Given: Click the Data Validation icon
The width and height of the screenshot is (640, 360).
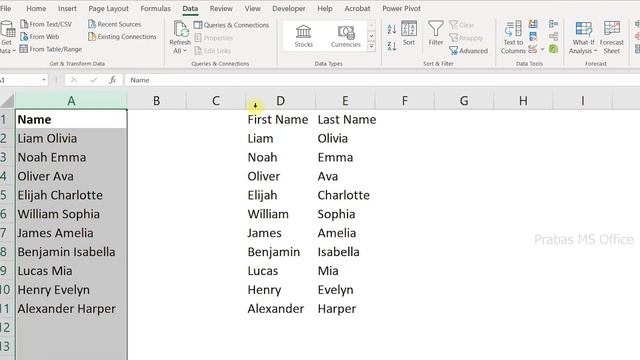Looking at the screenshot, I should pos(533,49).
